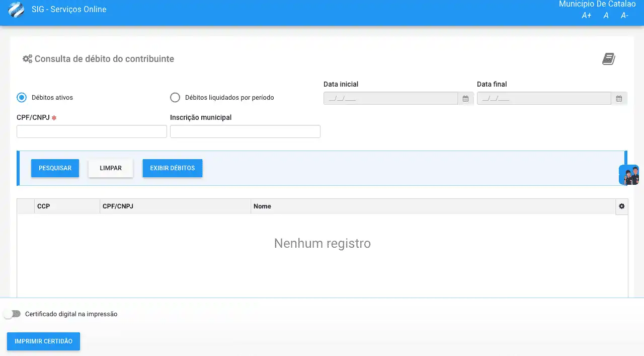644x356 pixels.
Task: Click the Inscrição municipal text field
Action: click(245, 131)
